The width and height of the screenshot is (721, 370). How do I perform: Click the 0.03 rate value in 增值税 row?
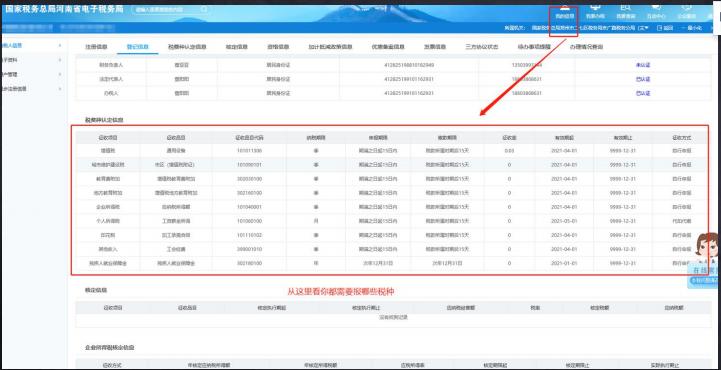[x=509, y=150]
